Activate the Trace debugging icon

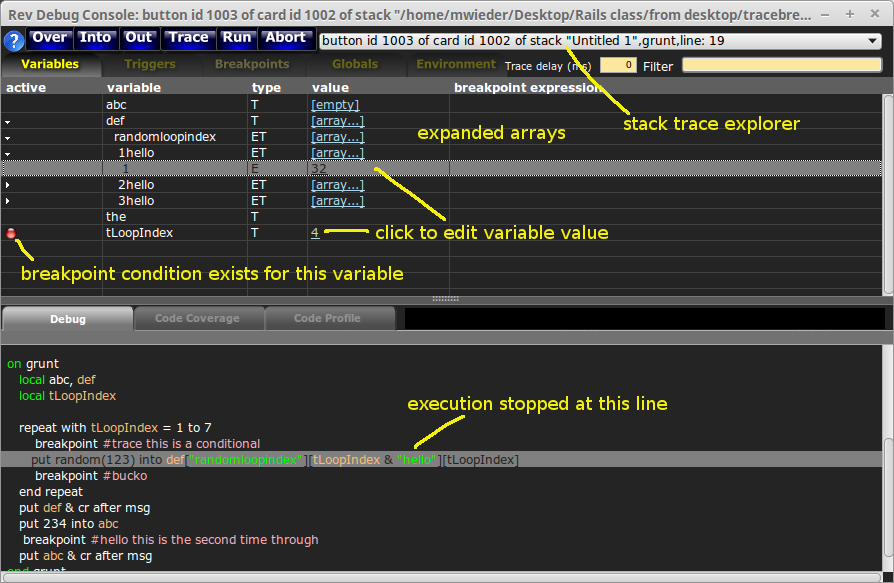[189, 38]
